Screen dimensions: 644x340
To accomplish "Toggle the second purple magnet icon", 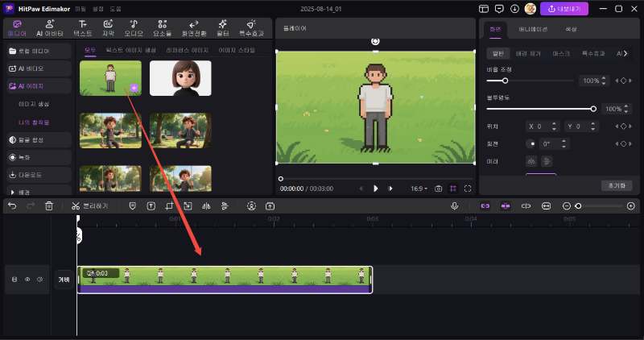I will (506, 206).
